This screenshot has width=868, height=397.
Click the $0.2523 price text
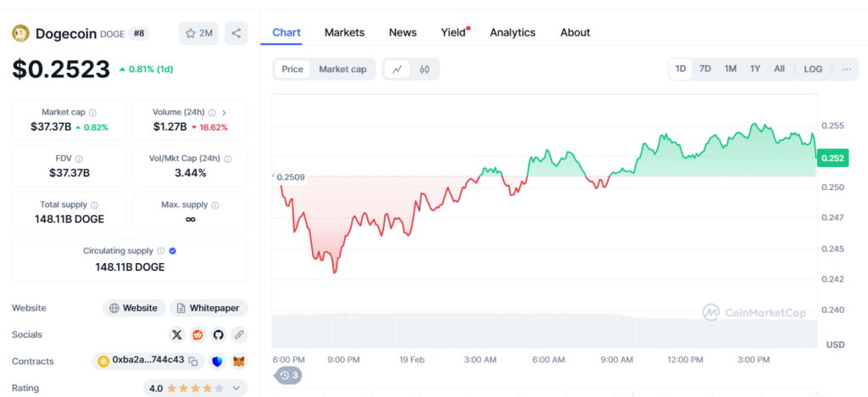point(61,70)
